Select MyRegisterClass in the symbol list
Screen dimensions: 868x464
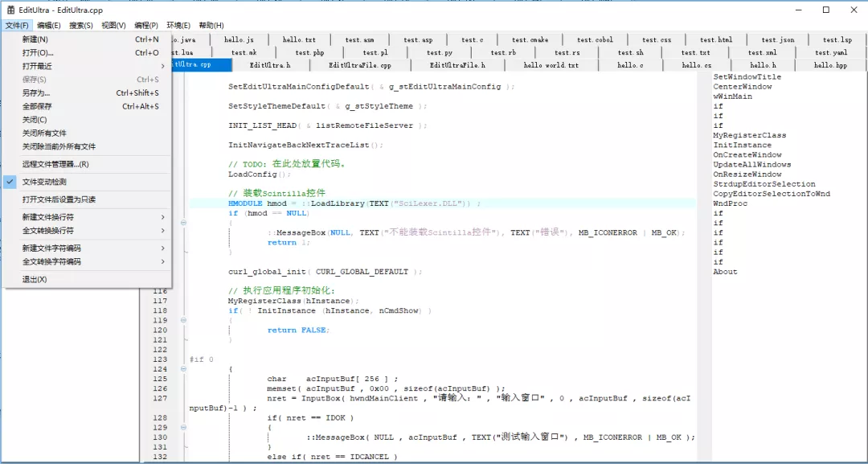coord(750,135)
